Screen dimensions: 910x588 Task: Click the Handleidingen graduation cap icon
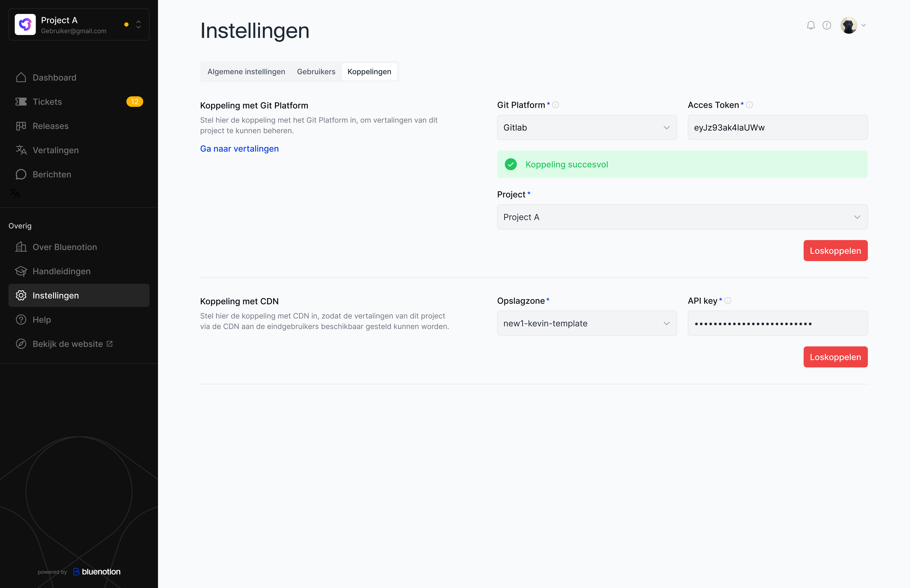(21, 271)
